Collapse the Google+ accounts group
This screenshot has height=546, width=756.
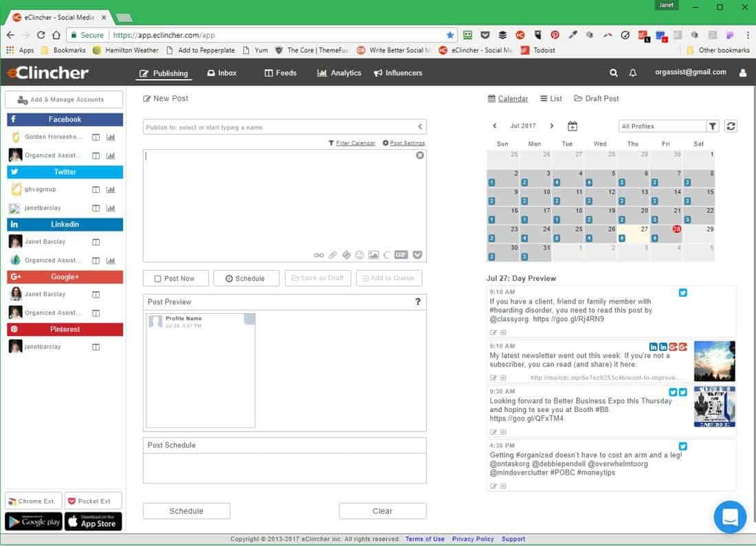coord(65,277)
